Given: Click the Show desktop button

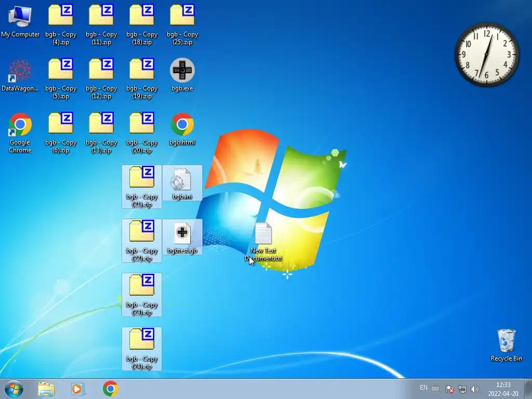Looking at the screenshot, I should [528, 389].
